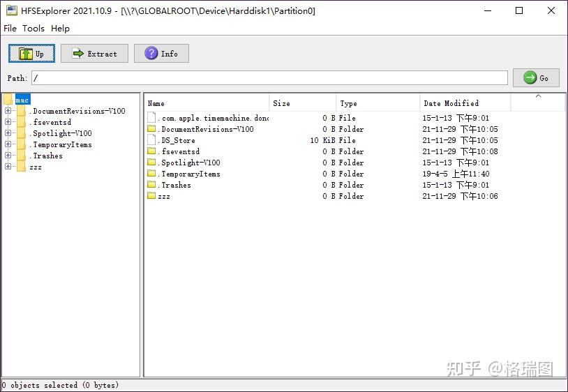
Task: Expand .TemporaryItems tree node
Action: [8, 144]
